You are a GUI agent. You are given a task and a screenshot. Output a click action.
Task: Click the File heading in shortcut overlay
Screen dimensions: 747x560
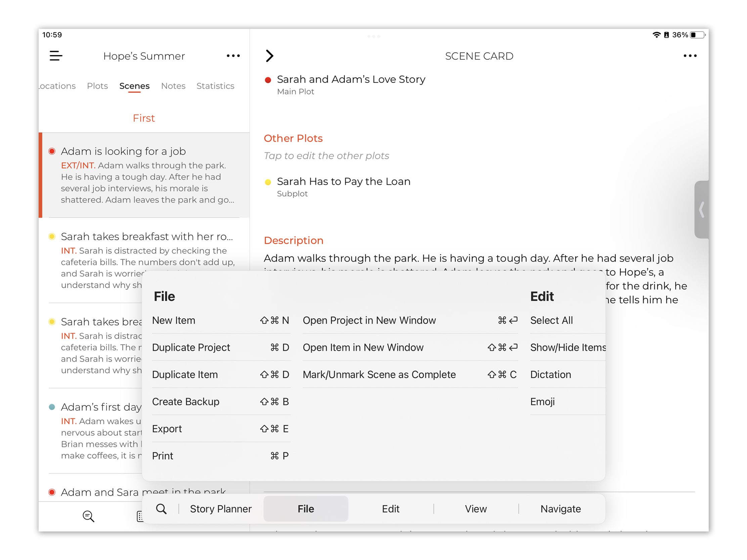click(164, 296)
